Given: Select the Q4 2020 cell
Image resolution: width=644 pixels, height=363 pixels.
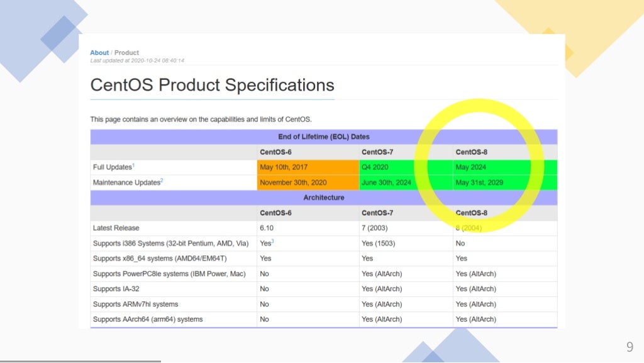Looking at the screenshot, I should [x=406, y=167].
